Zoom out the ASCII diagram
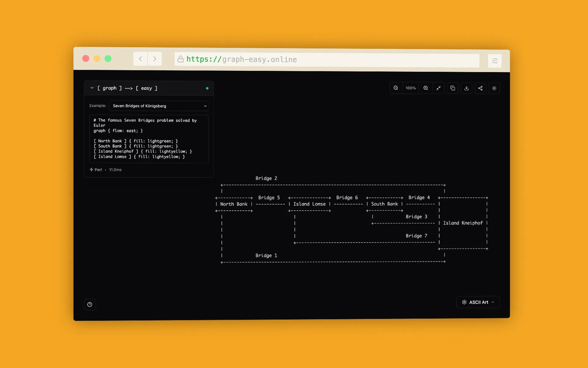588x368 pixels. 396,88
